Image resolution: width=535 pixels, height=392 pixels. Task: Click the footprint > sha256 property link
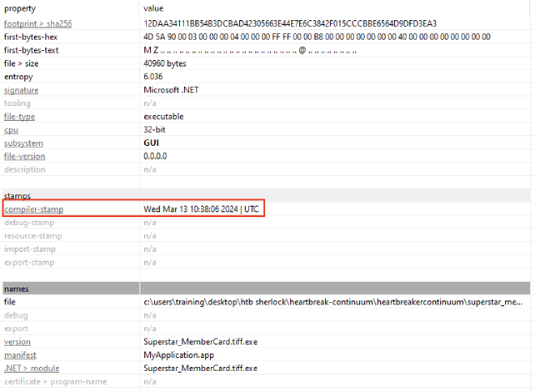pos(37,23)
